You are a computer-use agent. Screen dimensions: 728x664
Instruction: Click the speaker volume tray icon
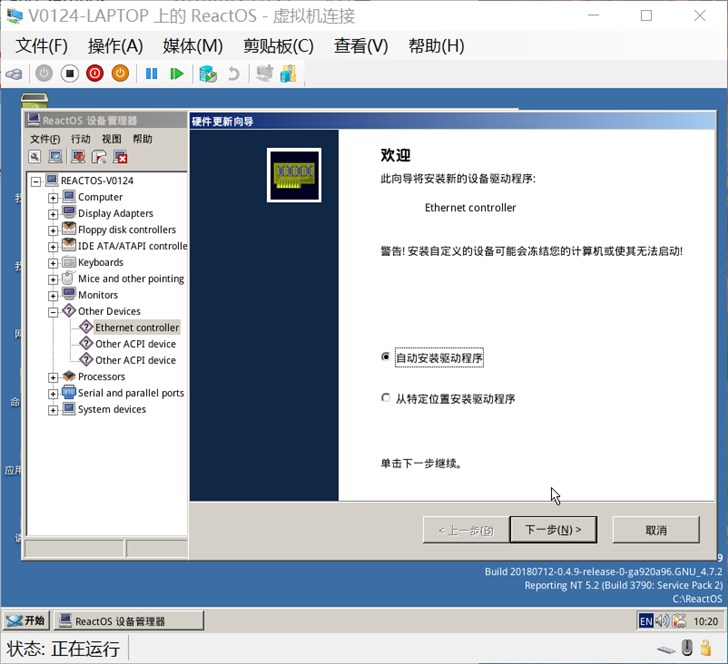tap(663, 621)
